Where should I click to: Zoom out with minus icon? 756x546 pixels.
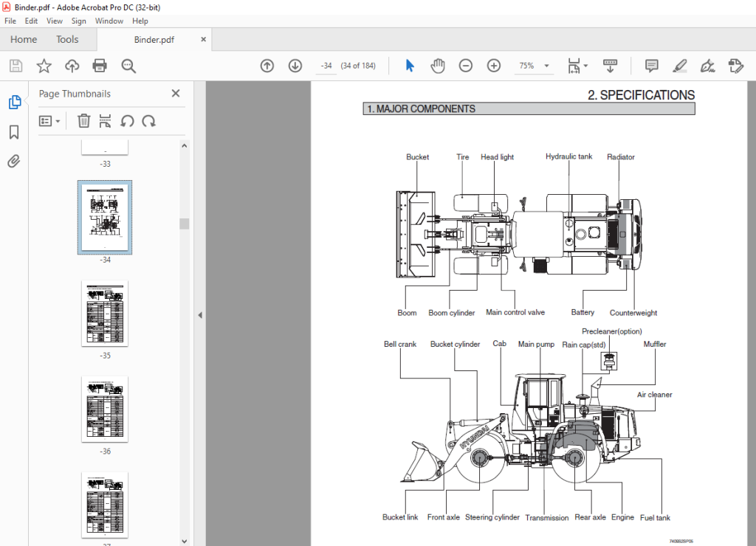coord(466,66)
